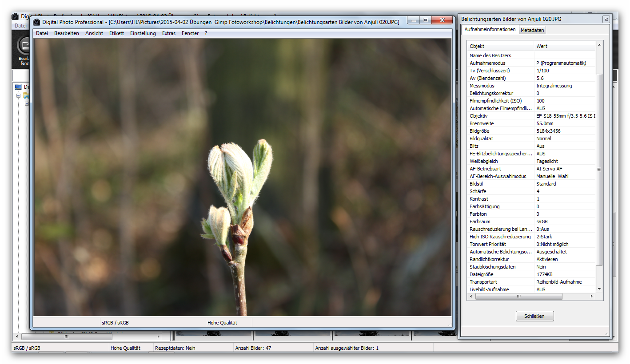Select the Av (Blendenzahl) row
The height and width of the screenshot is (364, 630).
(x=531, y=78)
